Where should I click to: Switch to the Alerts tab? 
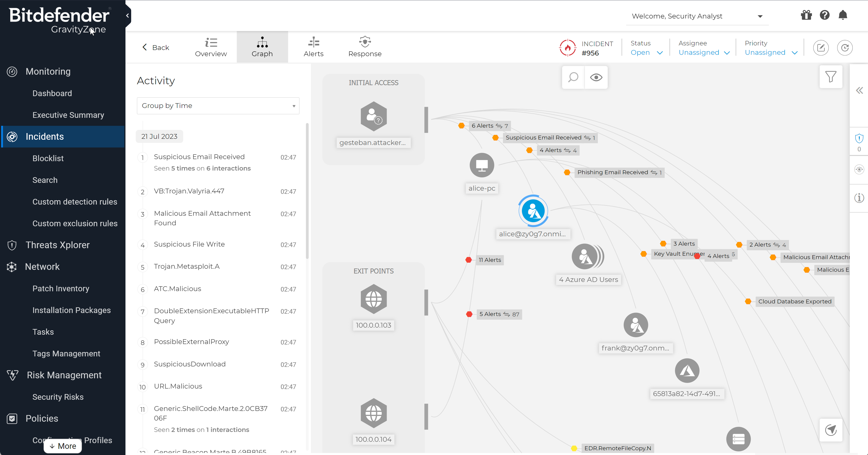(x=313, y=47)
